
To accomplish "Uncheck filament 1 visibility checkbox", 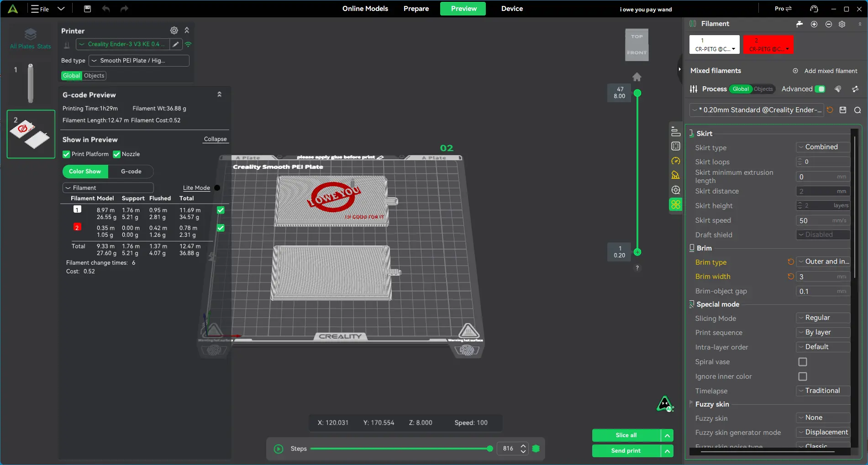I will 221,210.
